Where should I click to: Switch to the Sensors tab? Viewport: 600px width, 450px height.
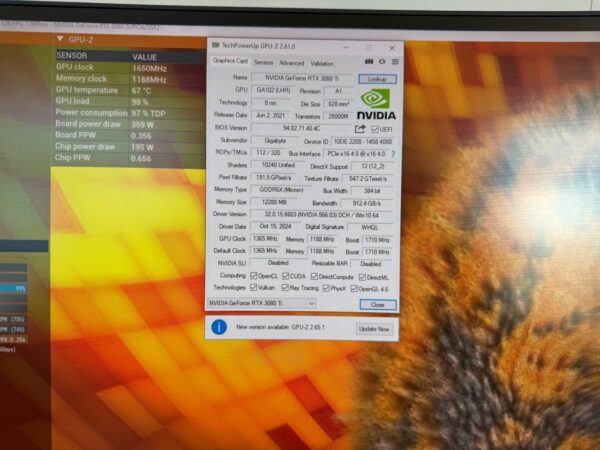click(264, 62)
